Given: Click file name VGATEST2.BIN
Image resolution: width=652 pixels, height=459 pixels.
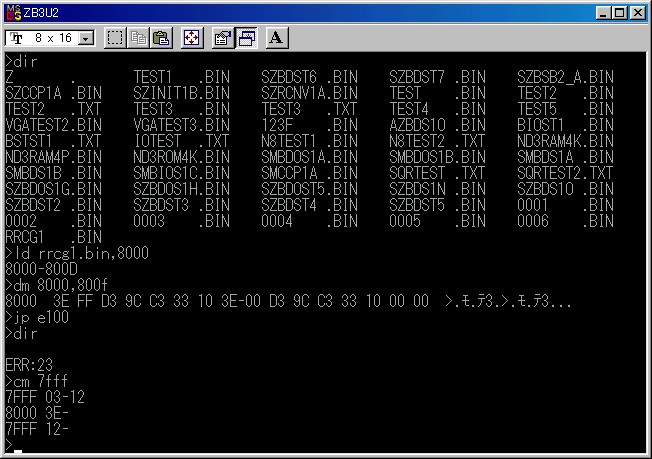Looking at the screenshot, I should point(54,125).
